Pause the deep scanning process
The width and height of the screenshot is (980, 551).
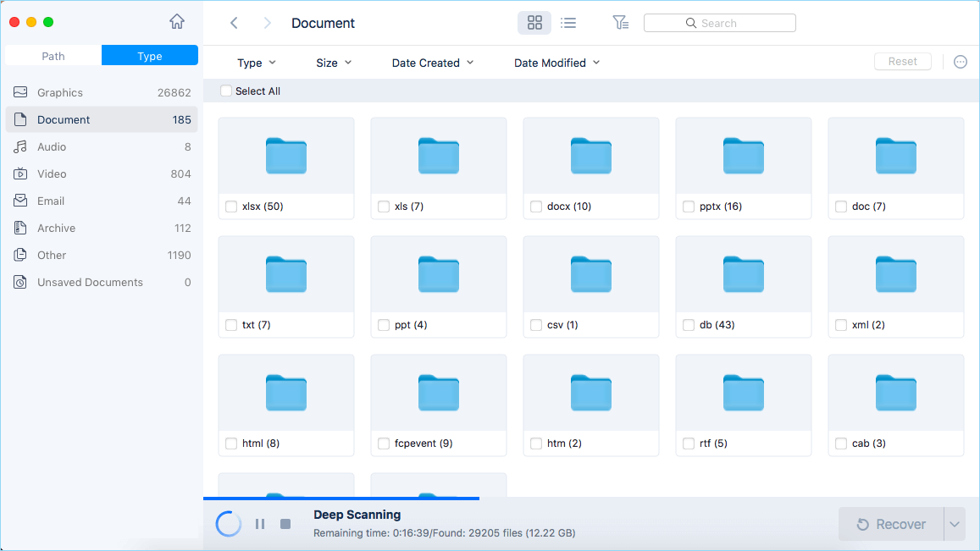tap(260, 524)
